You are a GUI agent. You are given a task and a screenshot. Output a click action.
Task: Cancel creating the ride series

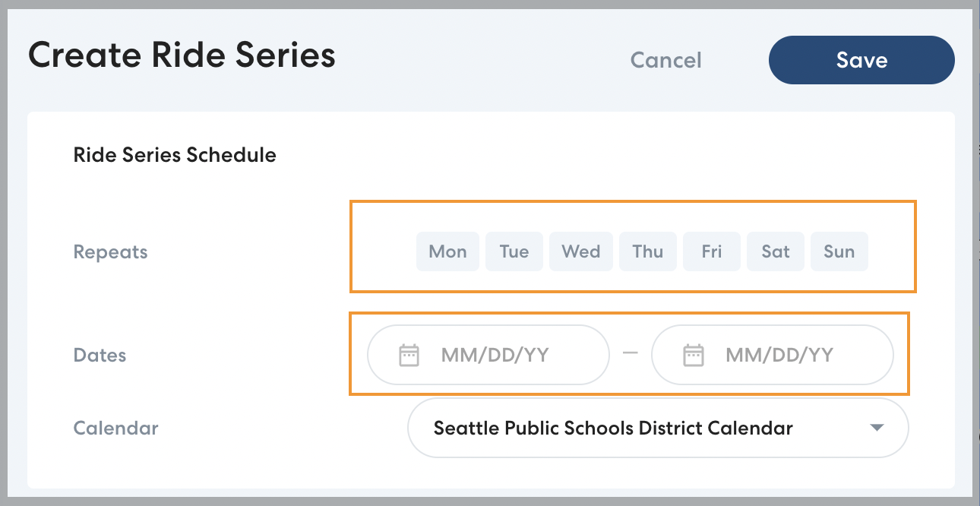tap(666, 60)
